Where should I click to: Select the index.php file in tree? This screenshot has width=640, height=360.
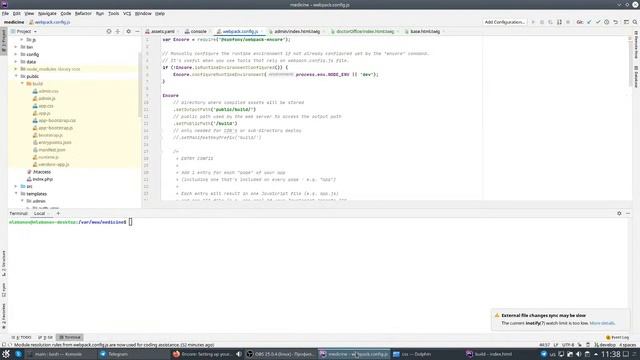coord(42,179)
